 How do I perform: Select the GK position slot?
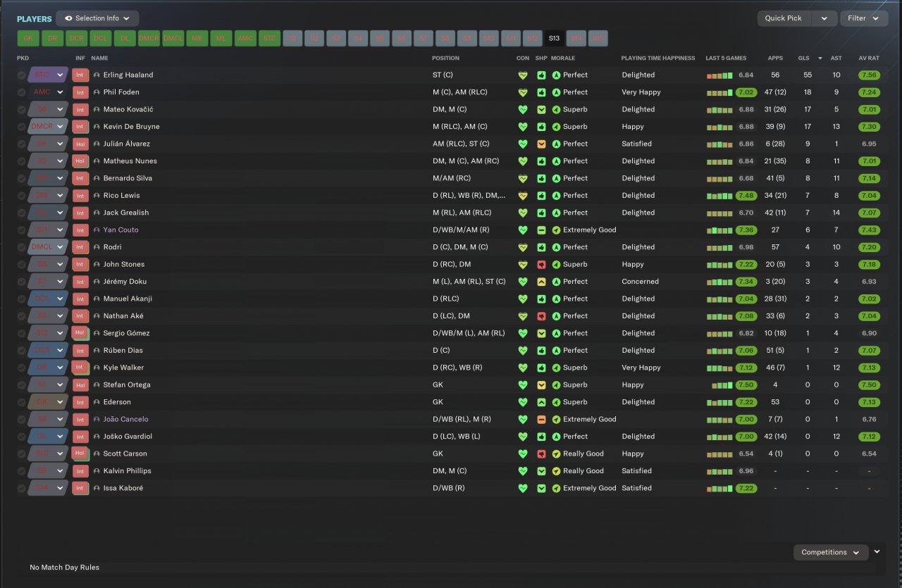tap(28, 39)
